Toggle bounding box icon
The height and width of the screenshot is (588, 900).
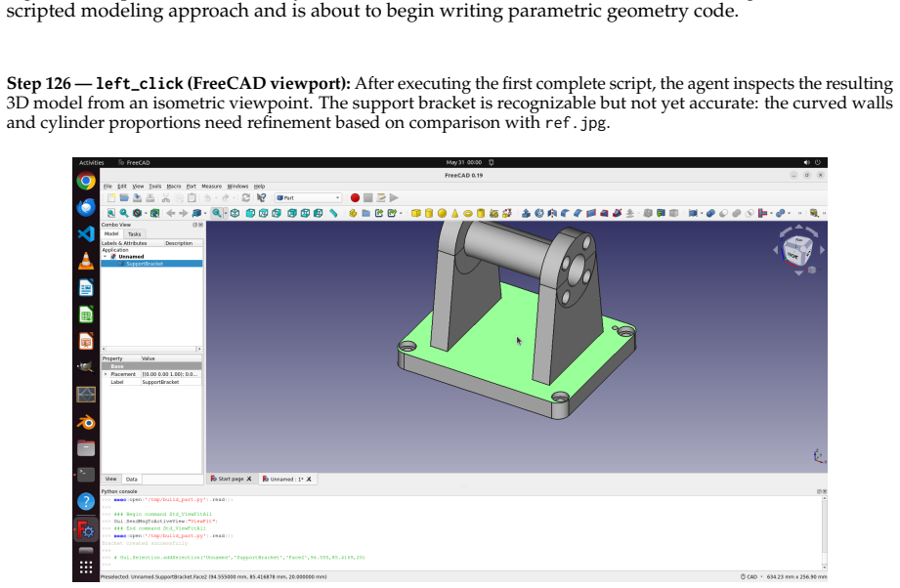pyautogui.click(x=154, y=213)
